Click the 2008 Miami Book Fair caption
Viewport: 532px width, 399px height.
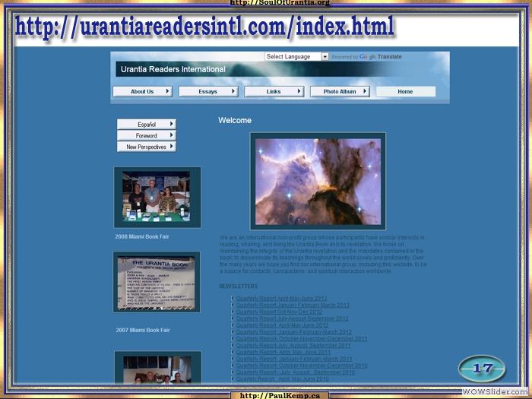tap(142, 236)
